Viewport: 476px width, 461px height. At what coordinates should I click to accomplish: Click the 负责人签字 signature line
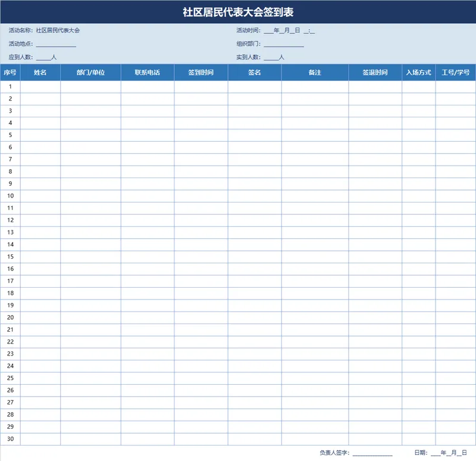pos(372,453)
